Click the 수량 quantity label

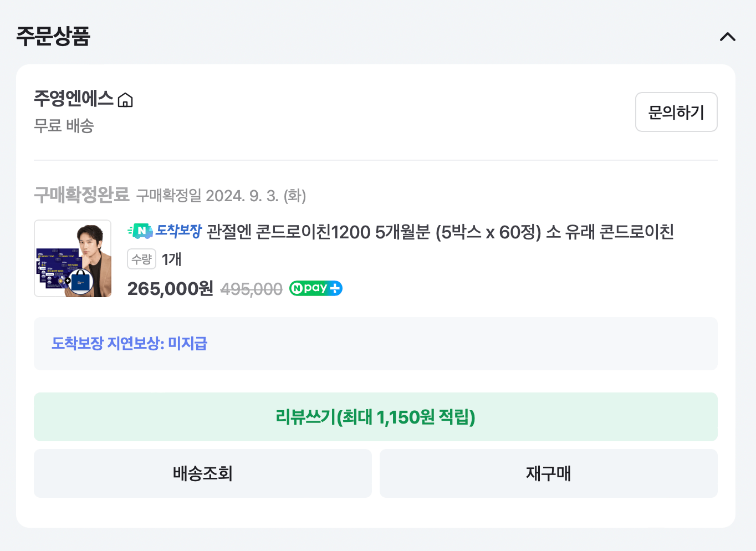click(141, 259)
